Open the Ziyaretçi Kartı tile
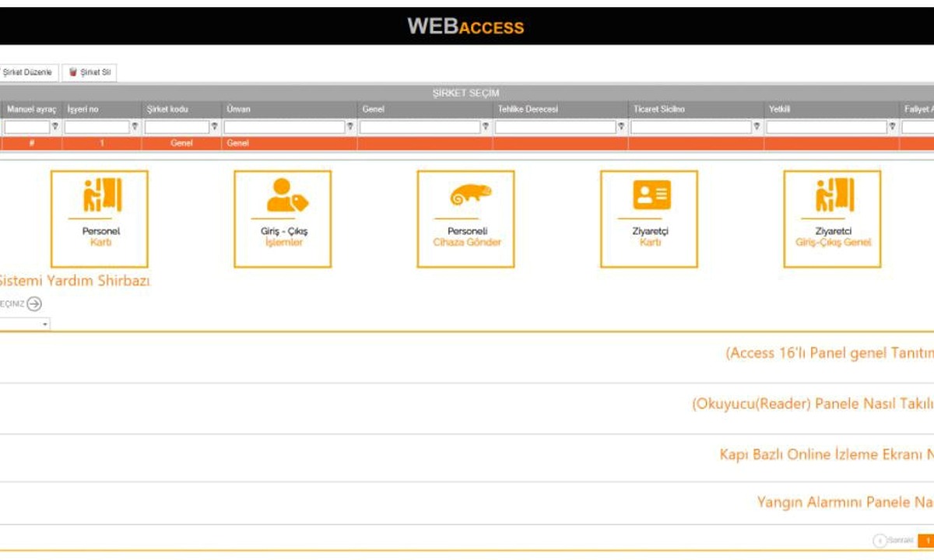Viewport: 934px width, 560px height. click(649, 219)
